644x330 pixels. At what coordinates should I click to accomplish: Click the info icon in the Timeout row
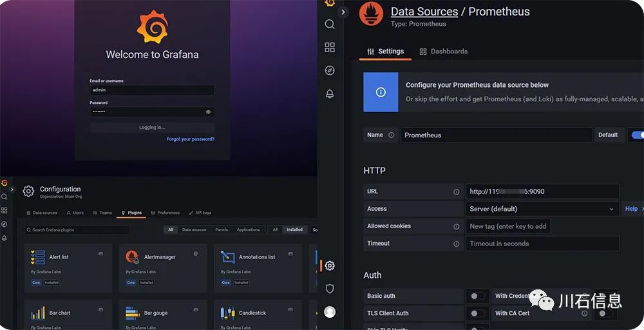click(x=456, y=243)
